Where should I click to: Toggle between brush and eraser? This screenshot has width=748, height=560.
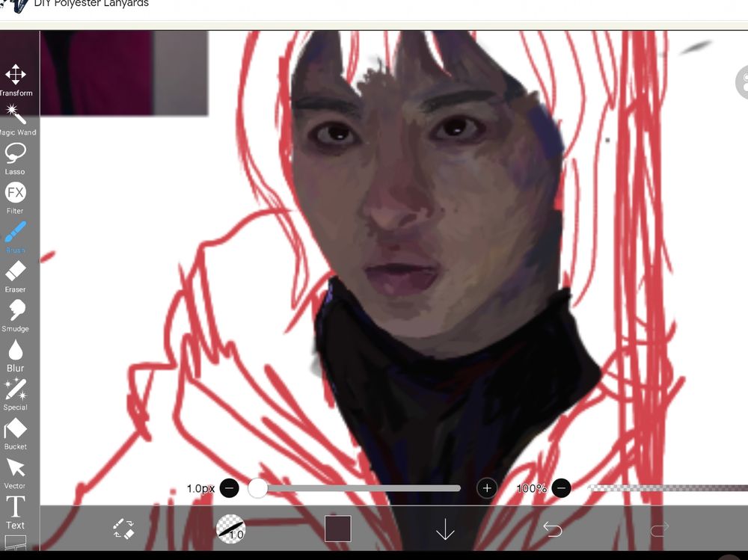coord(123,529)
